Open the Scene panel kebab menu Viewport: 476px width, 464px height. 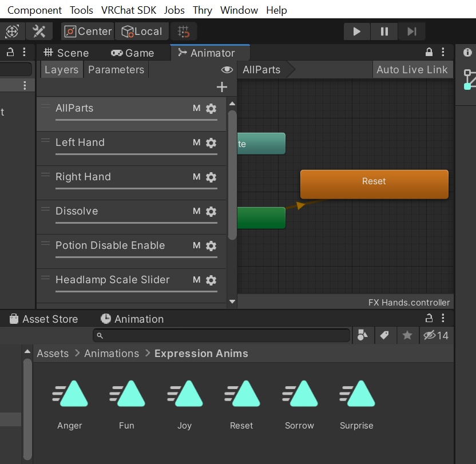[x=23, y=52]
